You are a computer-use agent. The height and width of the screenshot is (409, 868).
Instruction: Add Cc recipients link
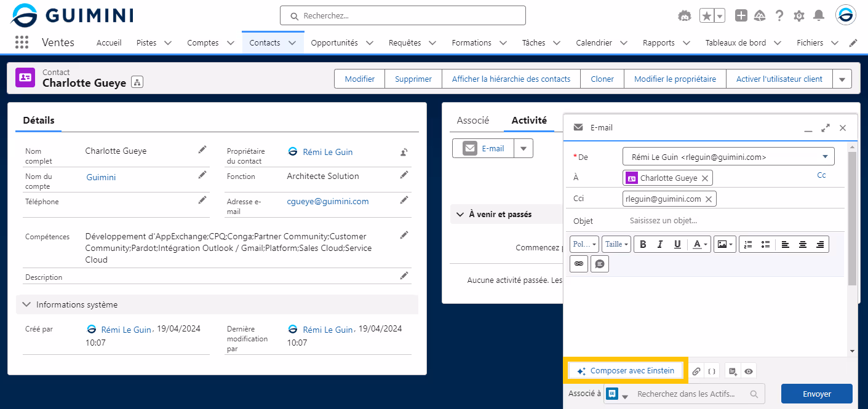[x=821, y=175]
